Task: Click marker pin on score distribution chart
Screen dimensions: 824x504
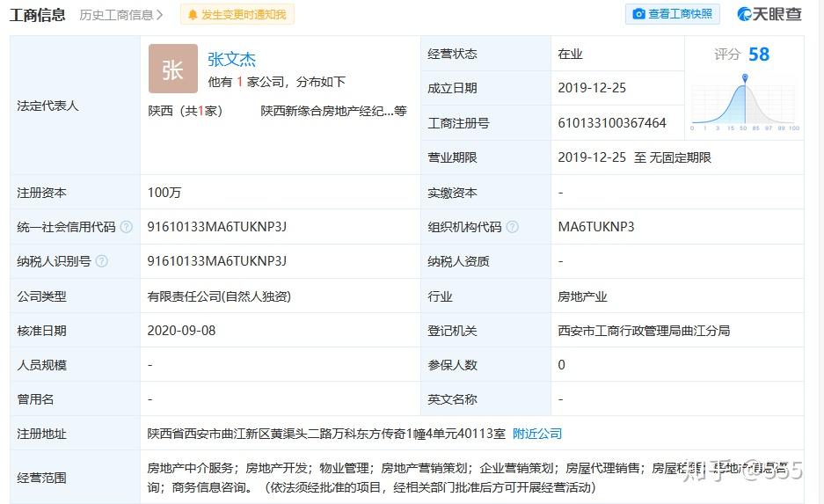Action: [745, 78]
